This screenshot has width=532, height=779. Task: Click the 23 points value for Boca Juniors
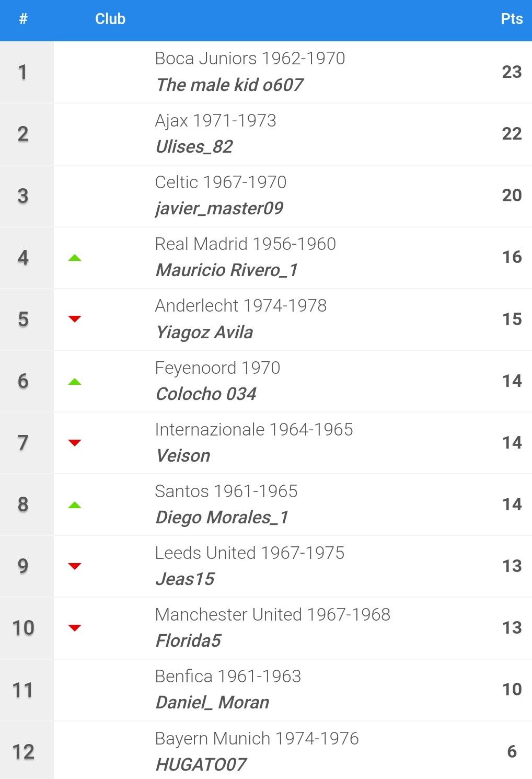click(x=512, y=72)
